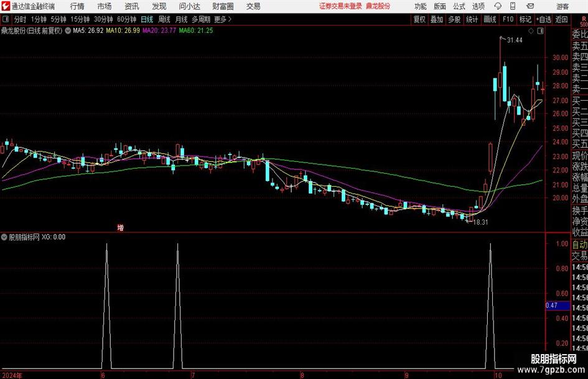Switch to the 5分钟 period tab
The image size is (588, 379).
(58, 19)
